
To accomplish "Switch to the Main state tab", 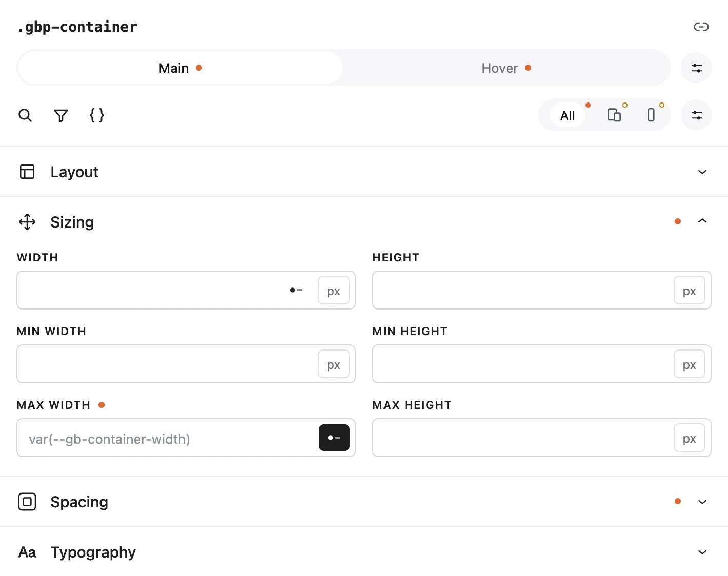I will tap(180, 68).
